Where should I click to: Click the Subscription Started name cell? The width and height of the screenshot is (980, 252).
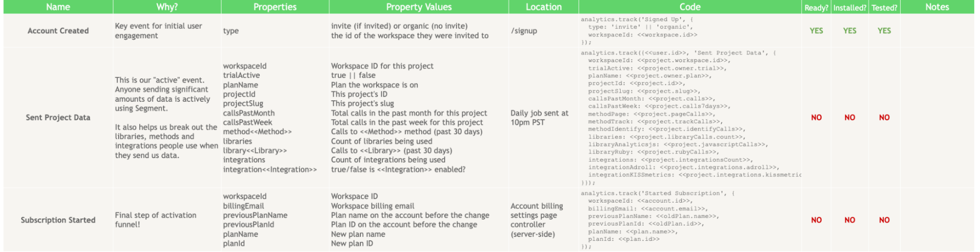(x=58, y=220)
